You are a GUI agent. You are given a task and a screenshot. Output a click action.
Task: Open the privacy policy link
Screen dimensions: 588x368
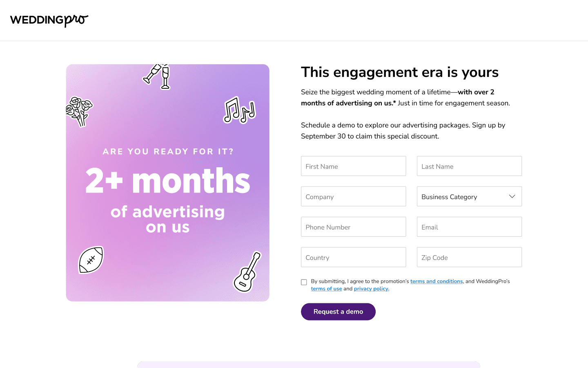coord(372,289)
